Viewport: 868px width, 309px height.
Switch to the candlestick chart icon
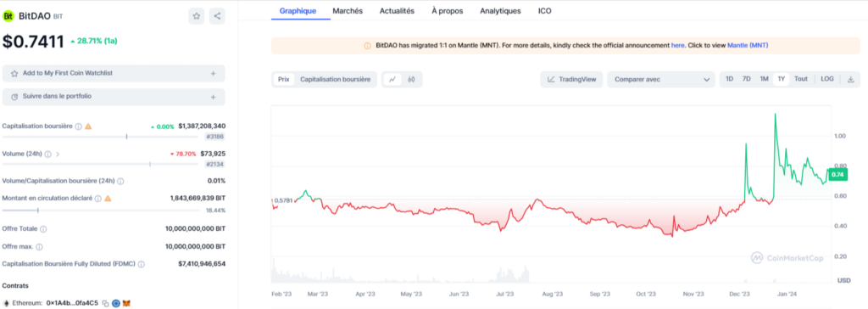coord(411,79)
